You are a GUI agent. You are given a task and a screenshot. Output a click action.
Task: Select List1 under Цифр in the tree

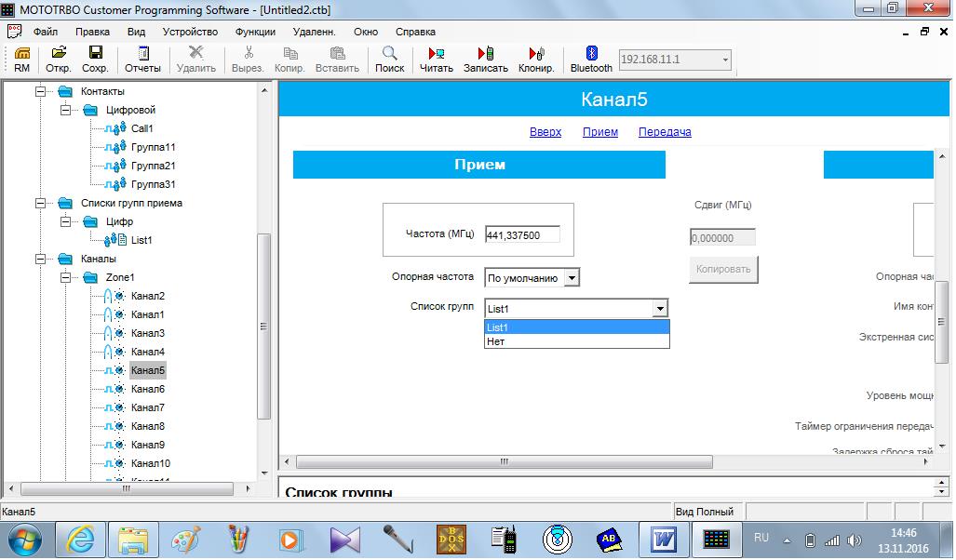click(x=141, y=240)
